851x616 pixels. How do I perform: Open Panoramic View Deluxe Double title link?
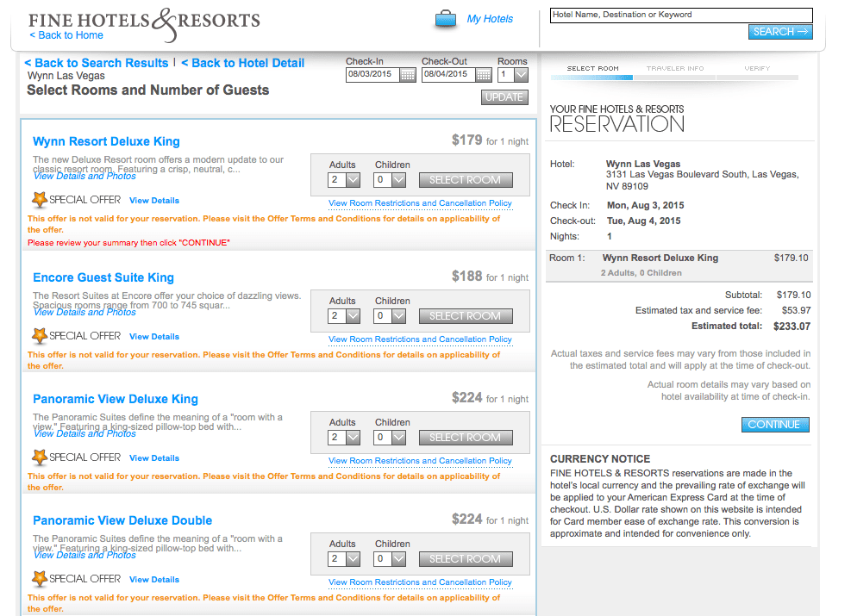pos(122,520)
